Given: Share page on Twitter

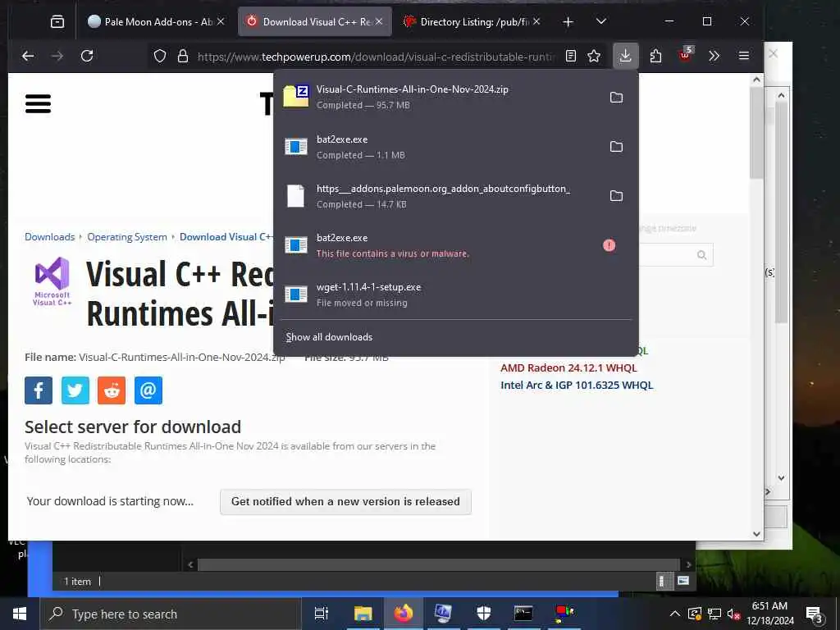Looking at the screenshot, I should [75, 390].
